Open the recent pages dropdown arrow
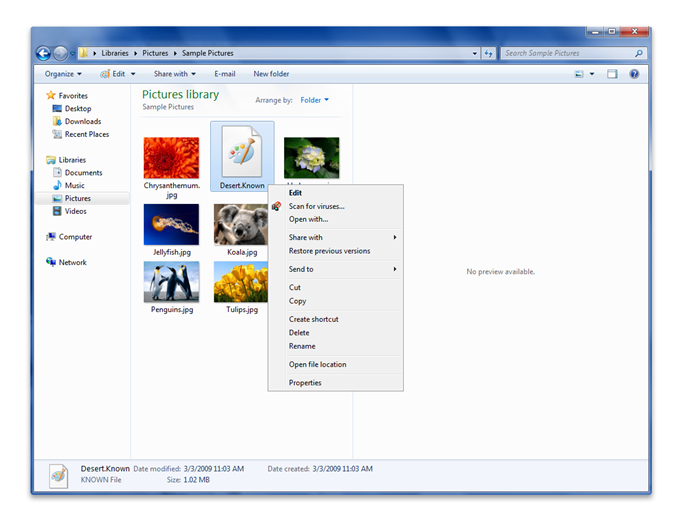681x524 pixels. [x=73, y=54]
